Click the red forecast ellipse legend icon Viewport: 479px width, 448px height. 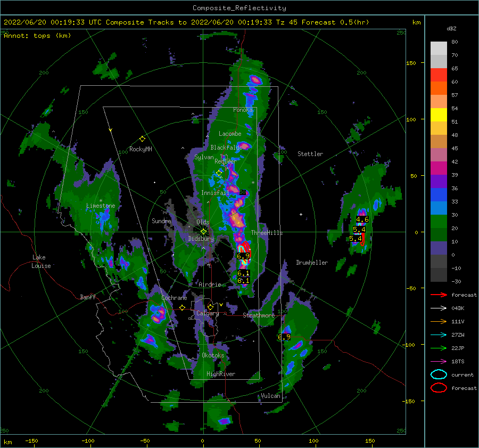439,388
